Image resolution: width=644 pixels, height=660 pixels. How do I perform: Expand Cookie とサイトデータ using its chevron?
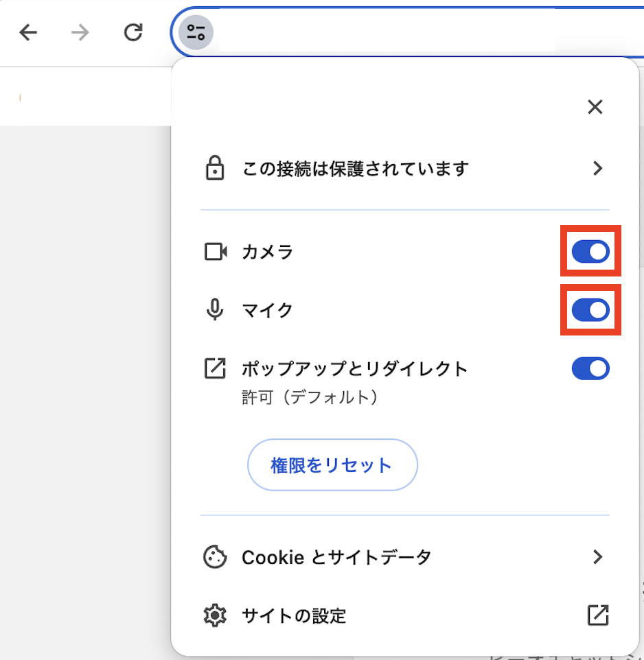click(597, 556)
